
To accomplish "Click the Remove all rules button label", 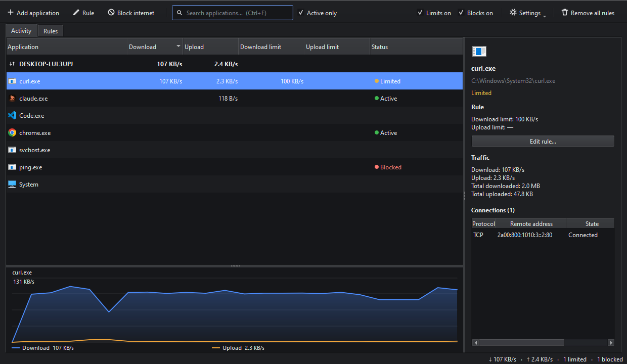I will click(x=593, y=13).
